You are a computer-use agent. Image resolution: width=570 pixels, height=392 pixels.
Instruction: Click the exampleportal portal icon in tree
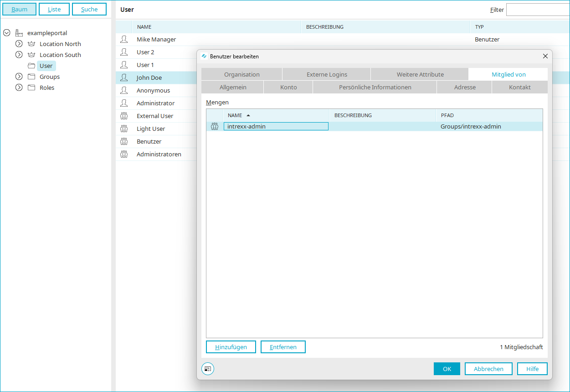point(19,33)
